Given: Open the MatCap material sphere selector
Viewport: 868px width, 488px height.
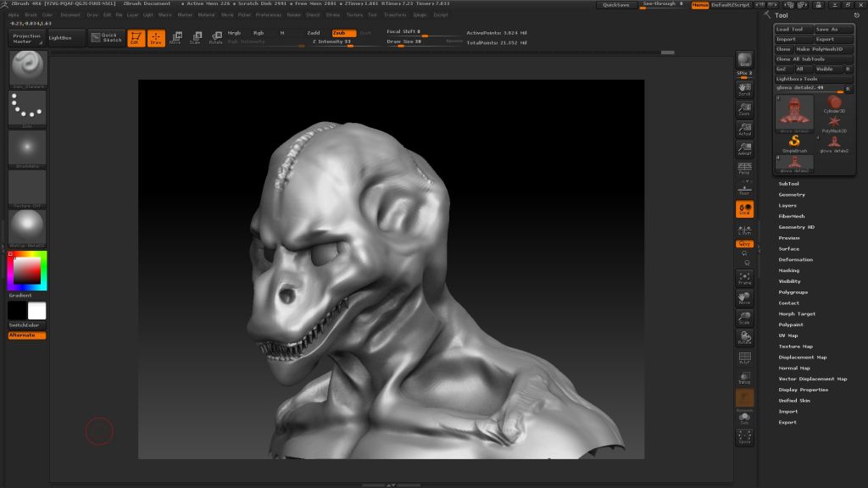Looking at the screenshot, I should [27, 228].
